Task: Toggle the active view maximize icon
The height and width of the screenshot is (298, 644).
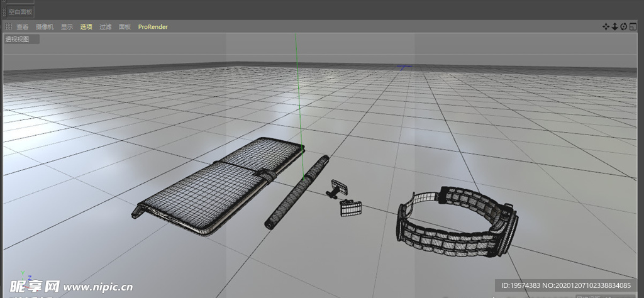Action: [633, 26]
